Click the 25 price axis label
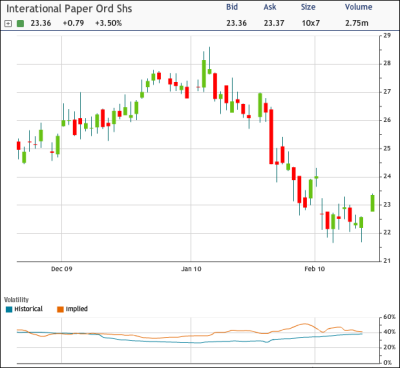 (387, 148)
